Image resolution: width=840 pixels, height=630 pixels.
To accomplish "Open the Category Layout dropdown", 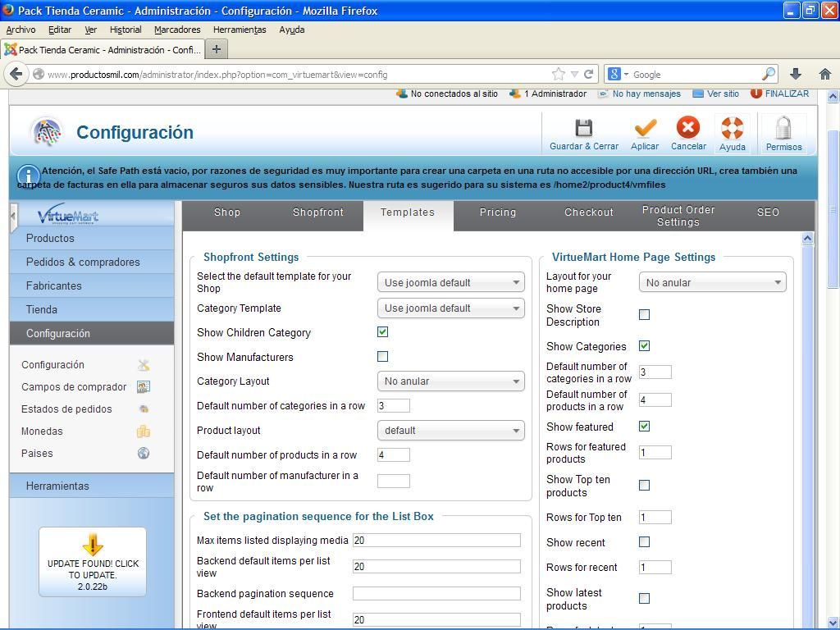I will coord(451,381).
